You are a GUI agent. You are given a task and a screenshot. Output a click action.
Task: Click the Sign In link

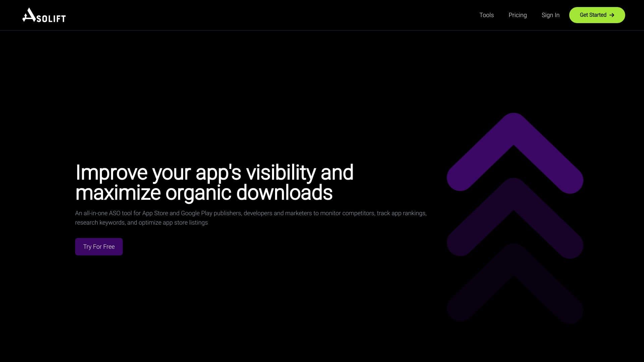pyautogui.click(x=550, y=15)
